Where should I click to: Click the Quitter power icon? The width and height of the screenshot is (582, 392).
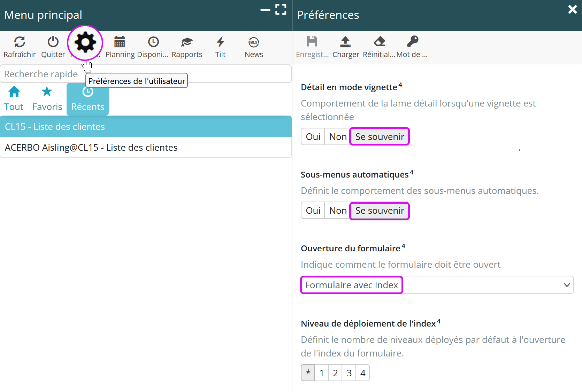(x=53, y=42)
